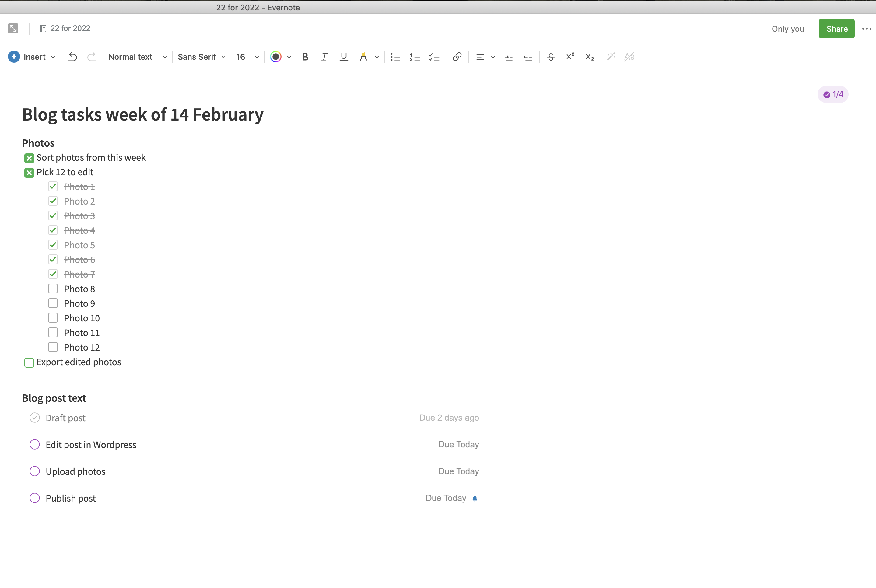Open the font size 16 dropdown
The width and height of the screenshot is (876, 588).
point(247,57)
